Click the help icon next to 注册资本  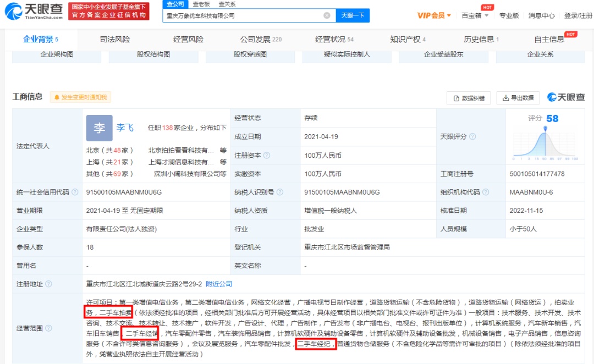point(267,156)
